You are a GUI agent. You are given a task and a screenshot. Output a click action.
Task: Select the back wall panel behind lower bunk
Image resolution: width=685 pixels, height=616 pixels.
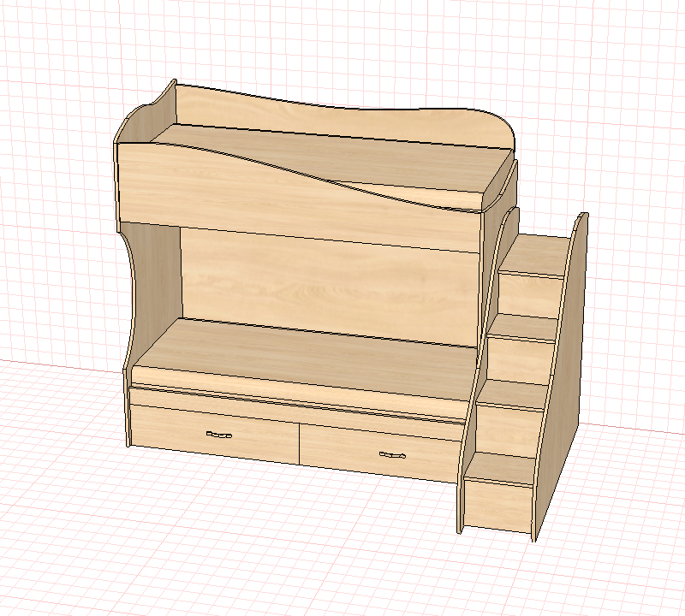[x=330, y=288]
